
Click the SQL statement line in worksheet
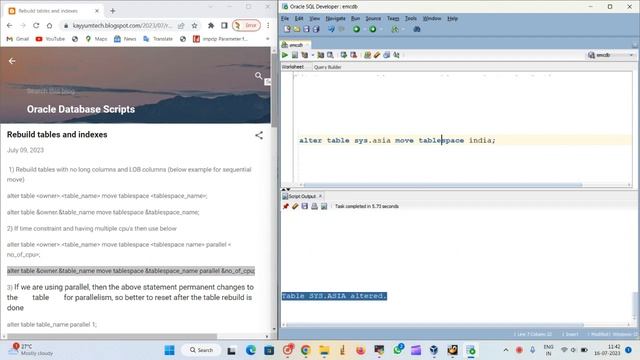tap(397, 140)
